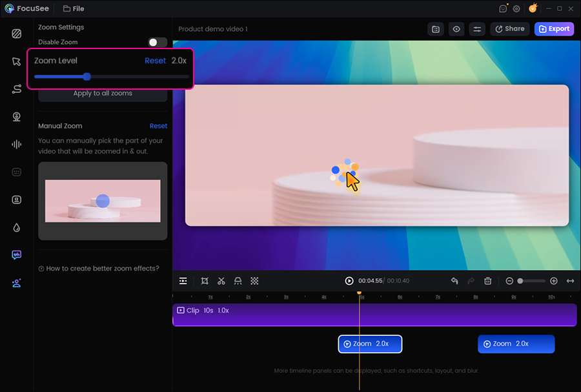Click Apply to all zooms
581x392 pixels.
103,94
